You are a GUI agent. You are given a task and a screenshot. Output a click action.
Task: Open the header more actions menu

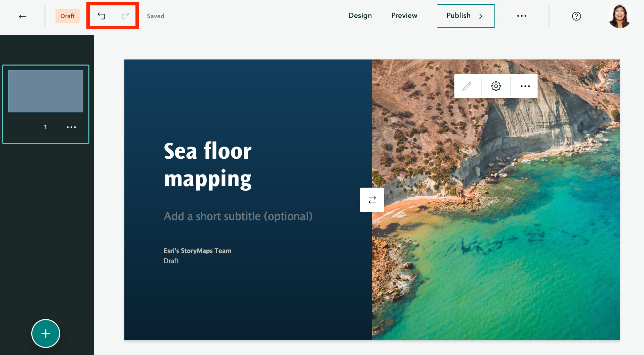[522, 16]
